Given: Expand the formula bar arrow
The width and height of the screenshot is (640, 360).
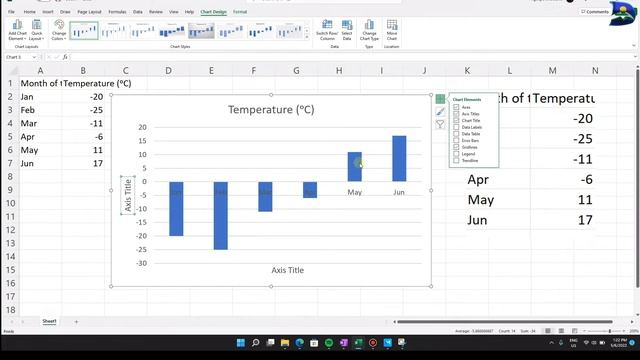Looking at the screenshot, I should [636, 57].
